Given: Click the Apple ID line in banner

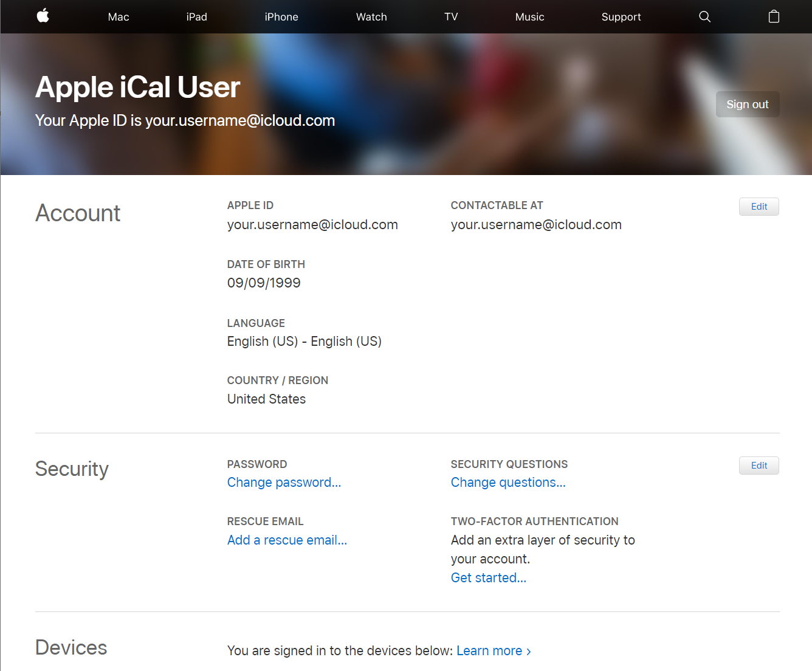Looking at the screenshot, I should pyautogui.click(x=185, y=120).
